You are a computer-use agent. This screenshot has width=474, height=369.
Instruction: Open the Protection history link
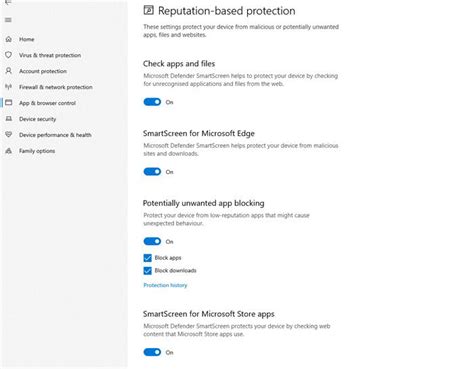point(165,285)
